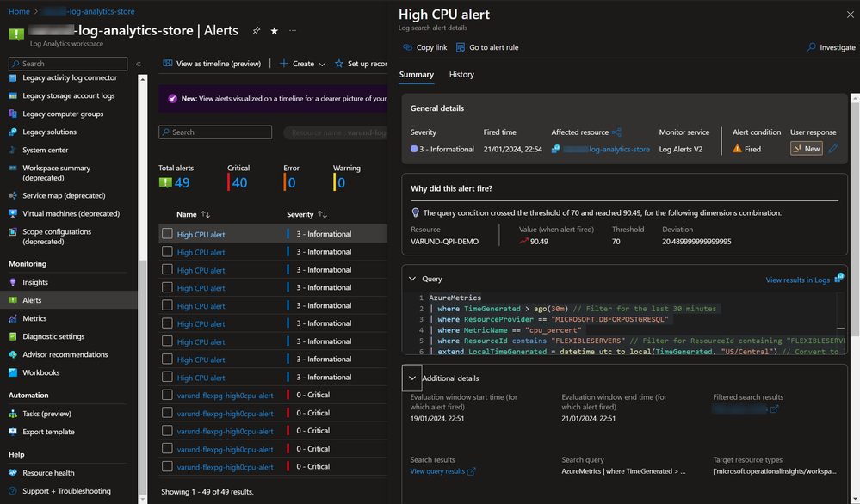860x504 pixels.
Task: Expand the Query section chevron
Action: coord(411,277)
